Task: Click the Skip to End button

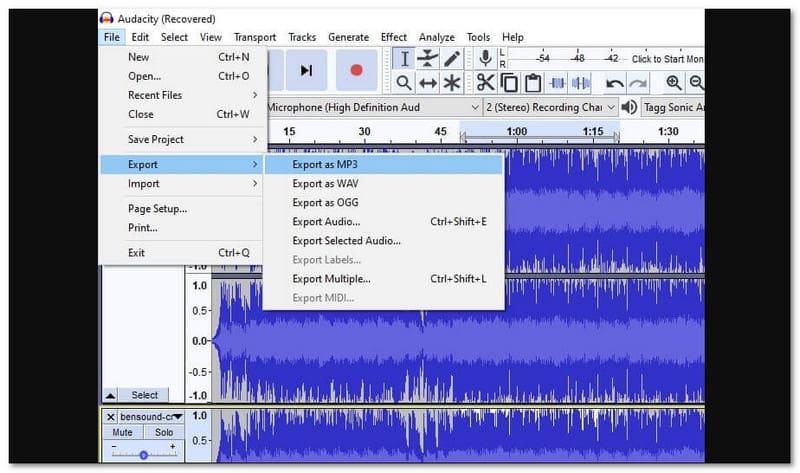Action: click(x=306, y=70)
